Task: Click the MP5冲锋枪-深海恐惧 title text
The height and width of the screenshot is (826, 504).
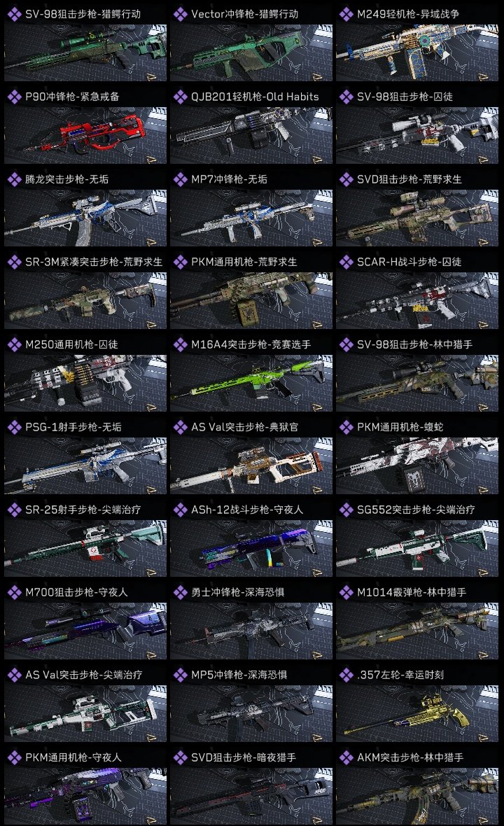Action: [x=239, y=675]
